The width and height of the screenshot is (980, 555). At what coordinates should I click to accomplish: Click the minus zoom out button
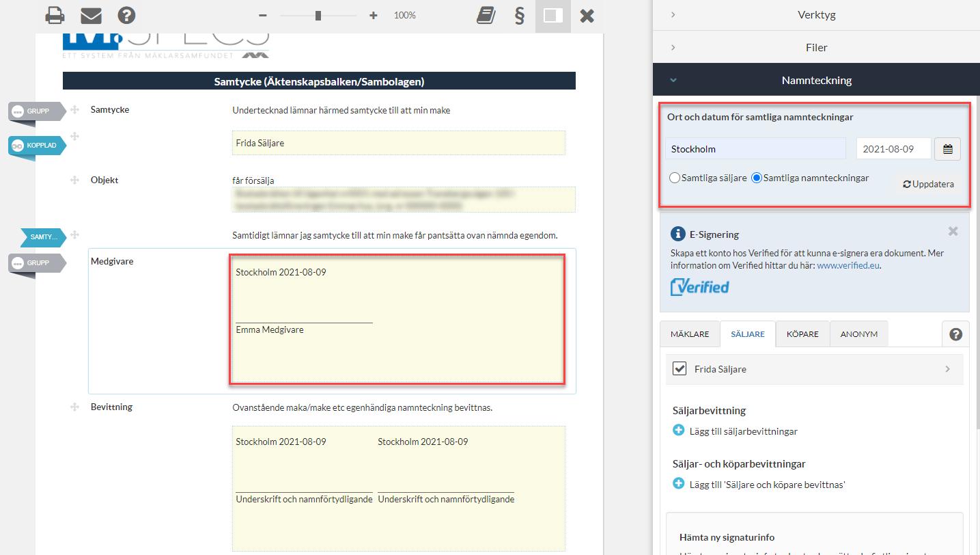coord(263,15)
